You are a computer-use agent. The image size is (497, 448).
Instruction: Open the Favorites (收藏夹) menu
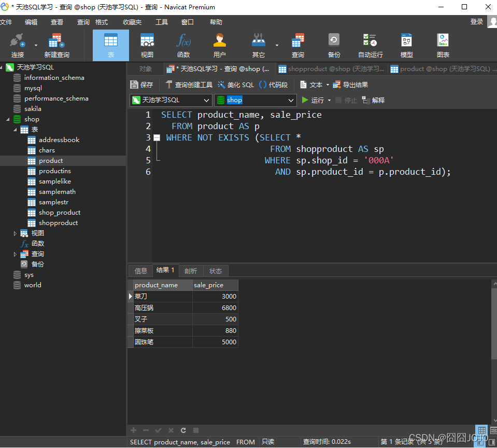132,22
